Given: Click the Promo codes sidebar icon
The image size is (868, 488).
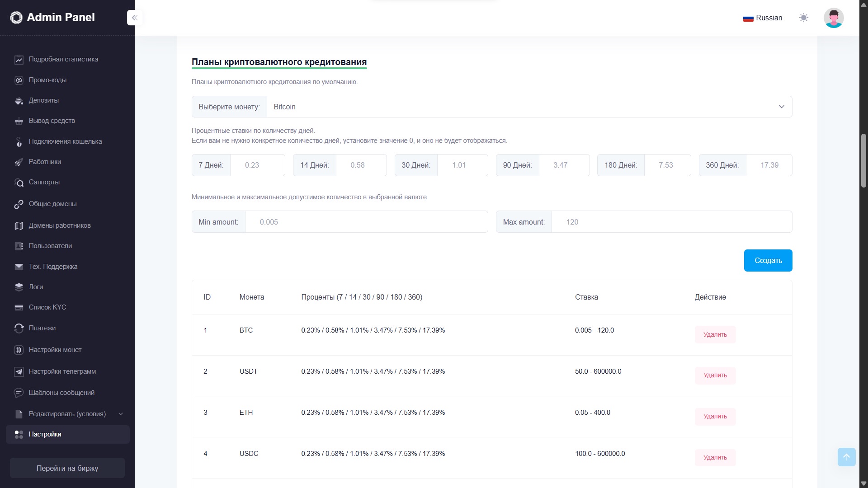Looking at the screenshot, I should pyautogui.click(x=19, y=80).
